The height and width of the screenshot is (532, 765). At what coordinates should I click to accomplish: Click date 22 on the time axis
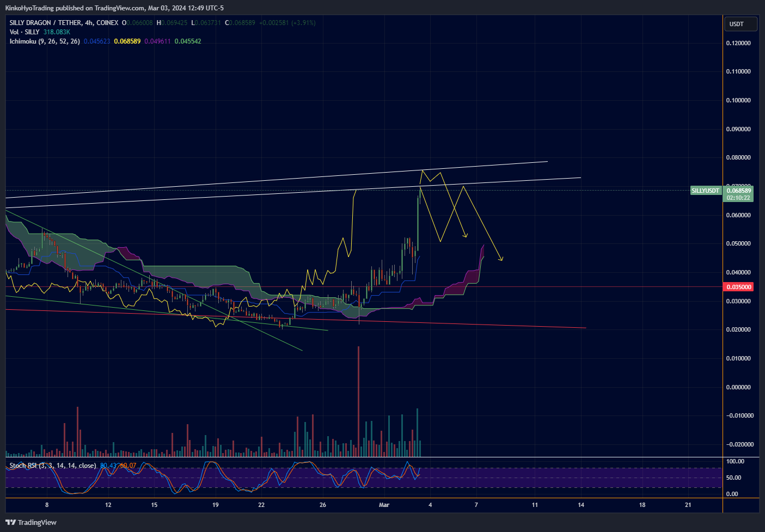click(x=261, y=505)
